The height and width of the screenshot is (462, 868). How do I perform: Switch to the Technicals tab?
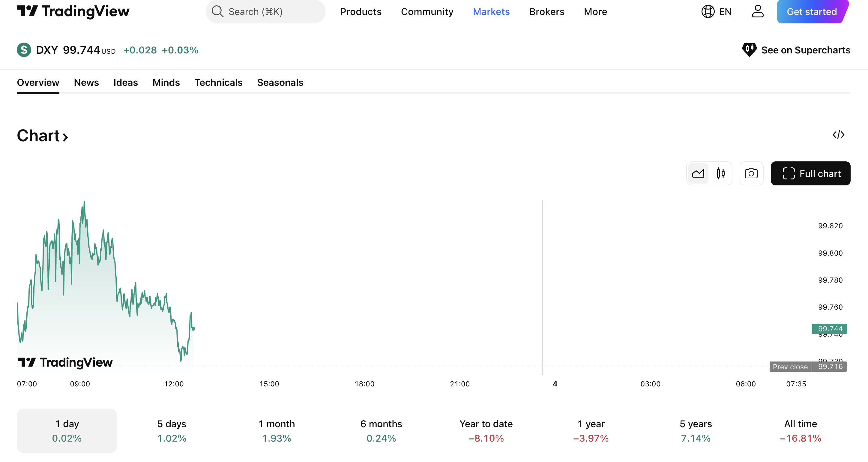[x=218, y=82]
